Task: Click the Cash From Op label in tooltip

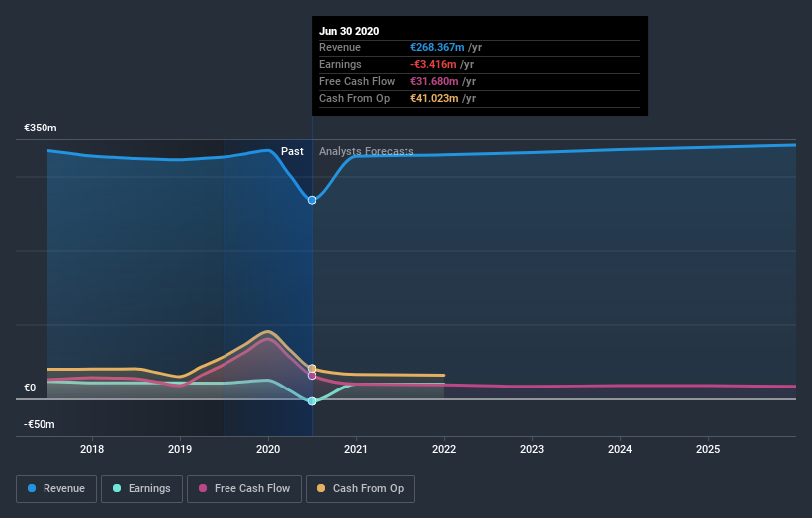Action: (355, 98)
